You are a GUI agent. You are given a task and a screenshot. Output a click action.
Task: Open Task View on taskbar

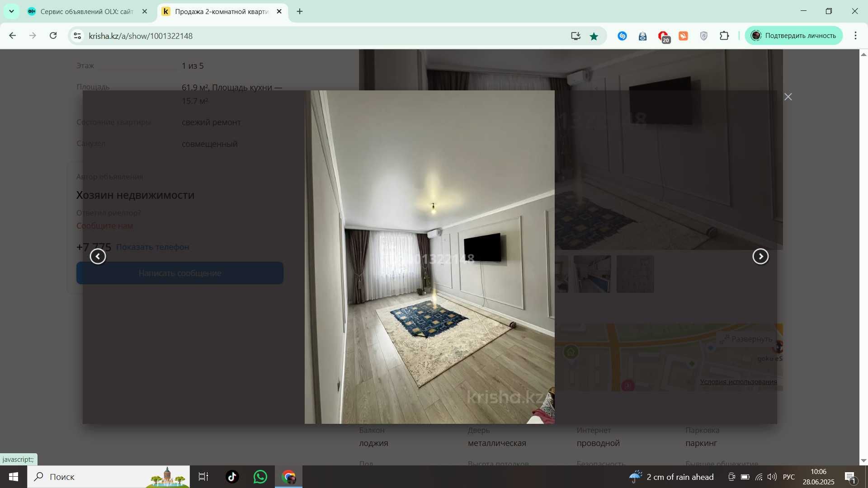click(x=203, y=477)
